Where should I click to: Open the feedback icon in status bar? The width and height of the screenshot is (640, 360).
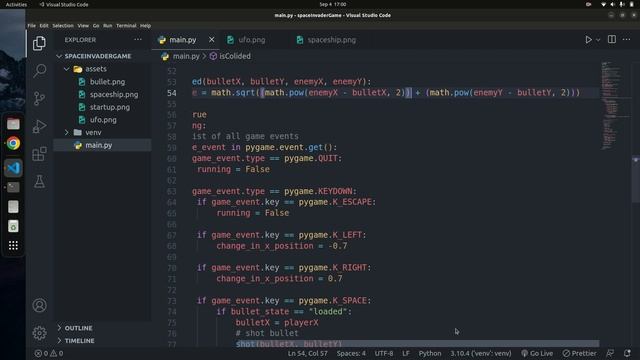pos(610,353)
